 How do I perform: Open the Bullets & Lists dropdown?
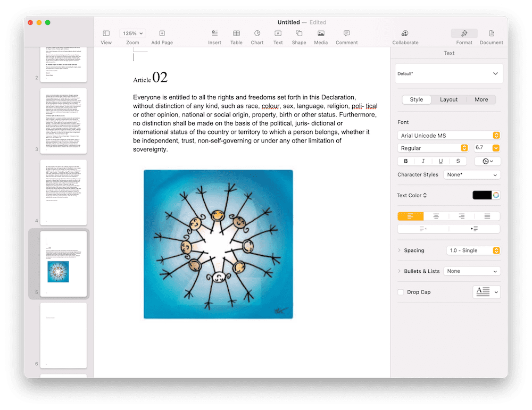471,271
